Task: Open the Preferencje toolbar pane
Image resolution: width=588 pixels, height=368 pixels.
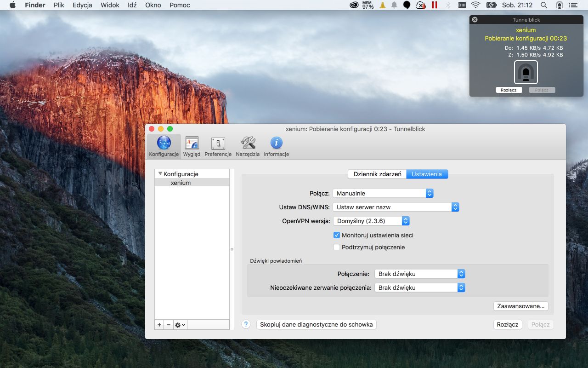Action: tap(218, 146)
